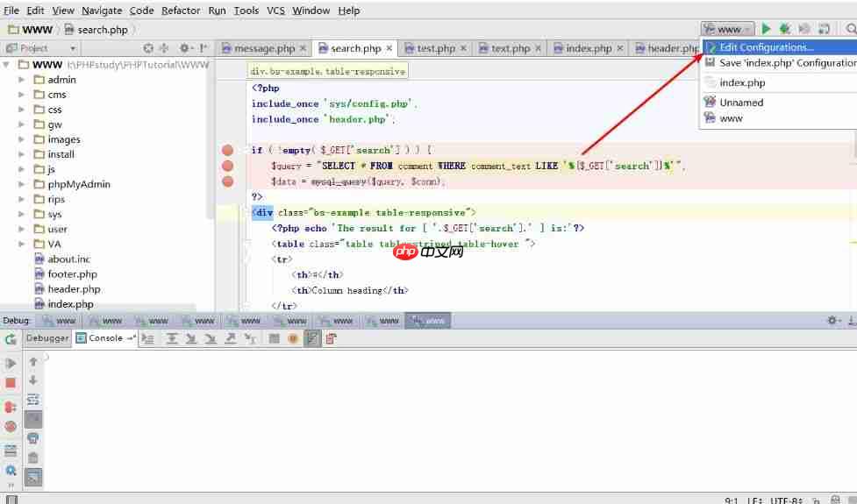Image resolution: width=857 pixels, height=504 pixels.
Task: Click show execution point icon
Action: (x=147, y=338)
